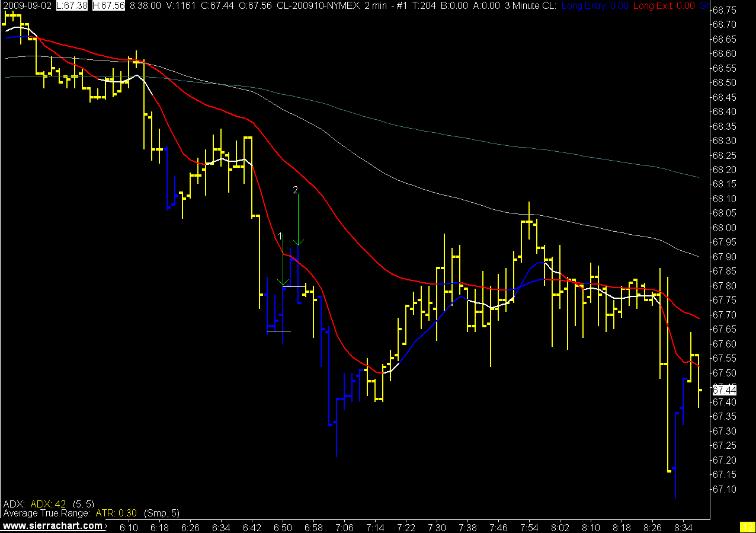756x533 pixels.
Task: Select the highlighted L:67.38 low value
Action: (x=73, y=5)
